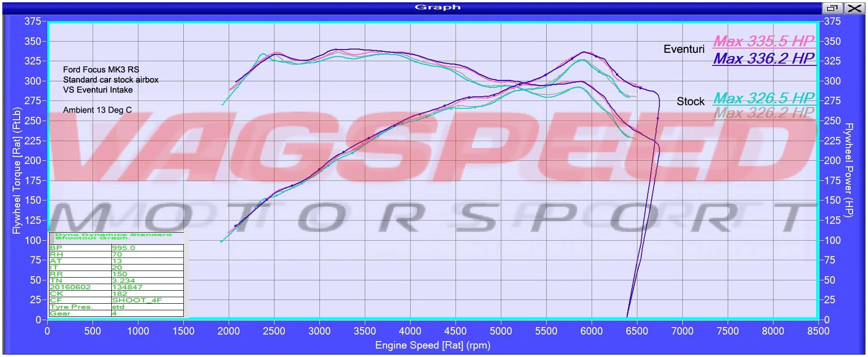868x357 pixels.
Task: Click the "13" value in the AT row
Action: 117,261
